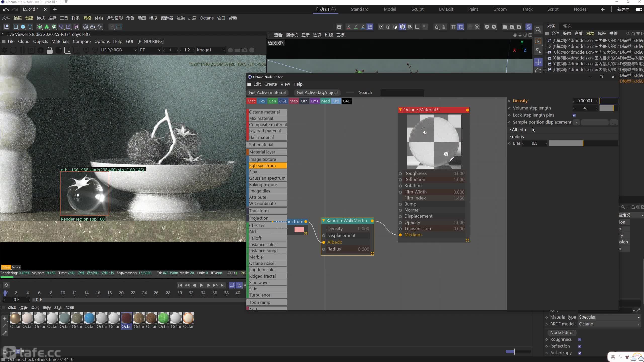Add a cube primitive from toolbar
This screenshot has height=362, width=644.
click(x=23, y=27)
